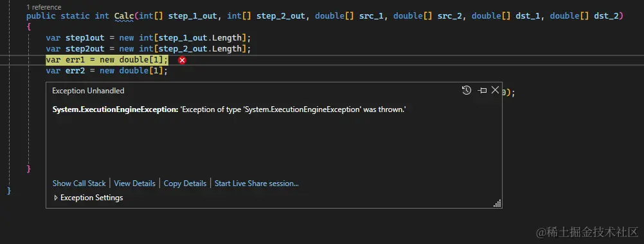644x244 pixels.
Task: Click the red exception error icon
Action: (x=183, y=61)
